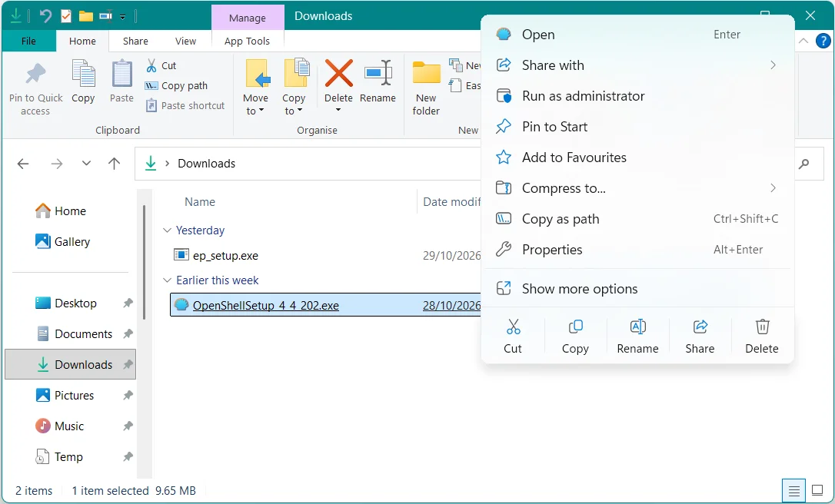
Task: Click the Up one level arrow
Action: pos(114,164)
